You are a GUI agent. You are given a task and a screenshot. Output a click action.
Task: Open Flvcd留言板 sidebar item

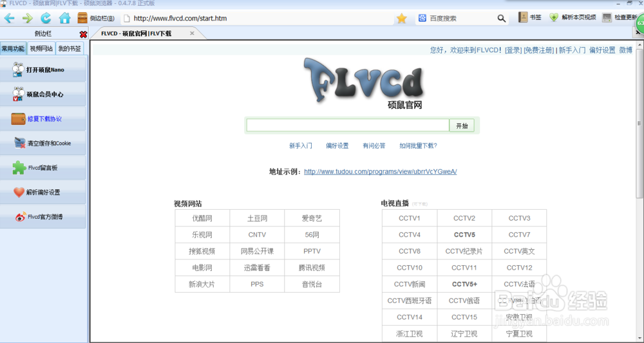(x=43, y=168)
